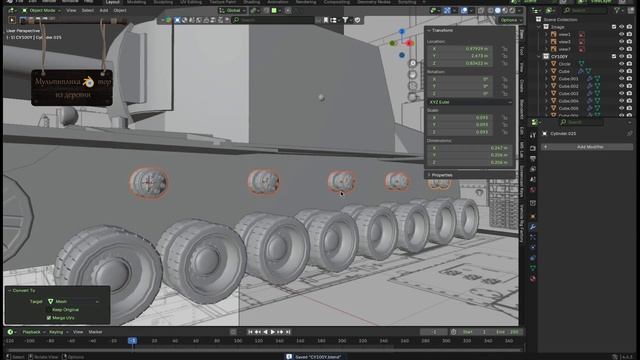Select solid viewport shading icon

pos(498,10)
